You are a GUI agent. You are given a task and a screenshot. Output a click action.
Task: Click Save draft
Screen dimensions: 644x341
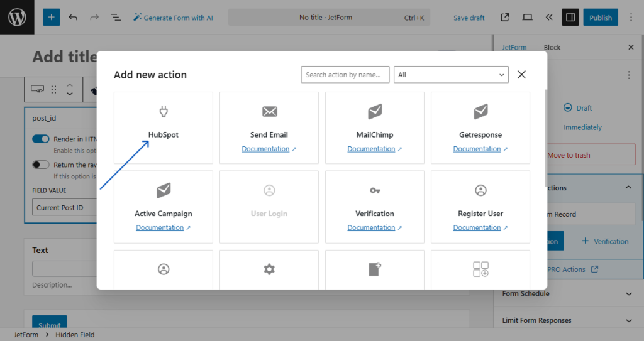(469, 18)
